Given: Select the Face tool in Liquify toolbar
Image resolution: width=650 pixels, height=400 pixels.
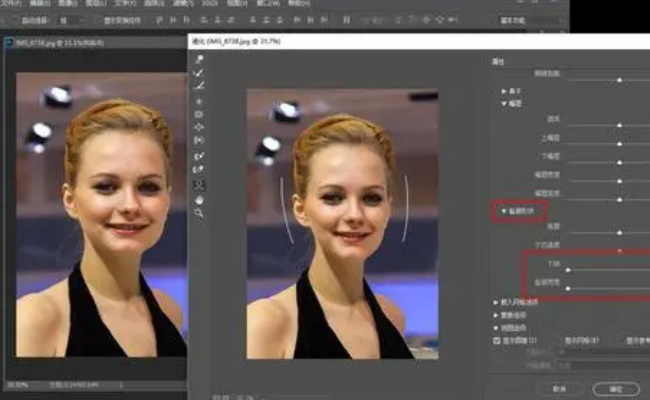Looking at the screenshot, I should tap(199, 185).
